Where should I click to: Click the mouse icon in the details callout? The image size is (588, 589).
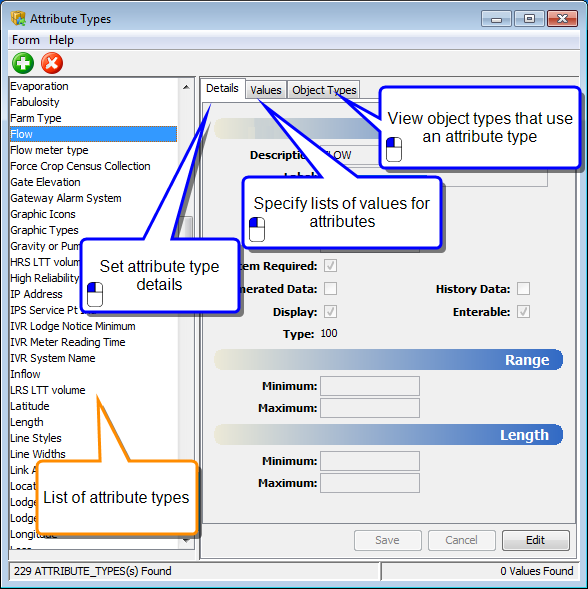pyautogui.click(x=95, y=294)
